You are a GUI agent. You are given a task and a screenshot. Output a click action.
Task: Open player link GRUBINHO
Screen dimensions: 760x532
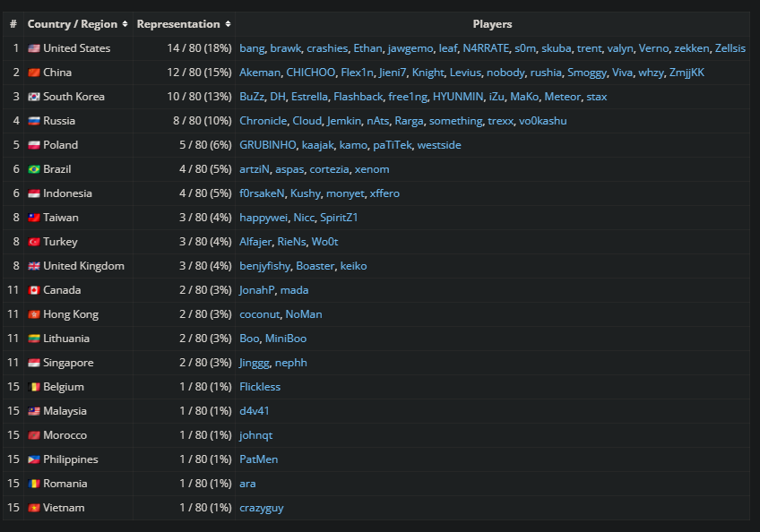click(268, 145)
